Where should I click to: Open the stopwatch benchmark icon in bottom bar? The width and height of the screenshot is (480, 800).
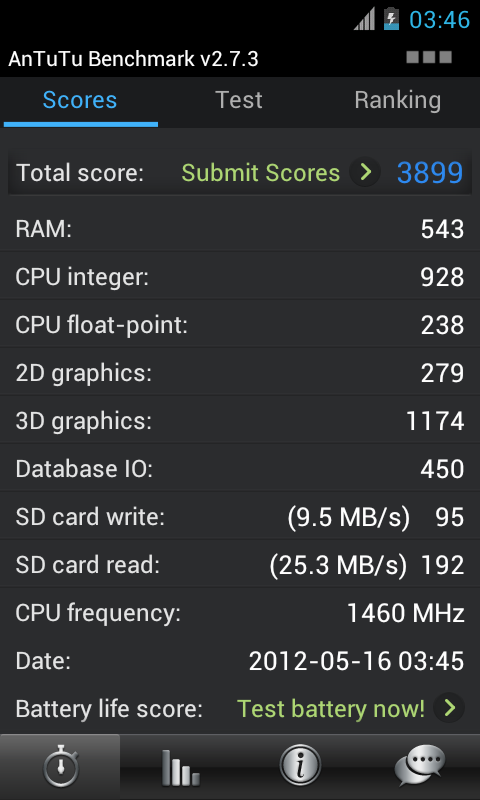[60, 766]
